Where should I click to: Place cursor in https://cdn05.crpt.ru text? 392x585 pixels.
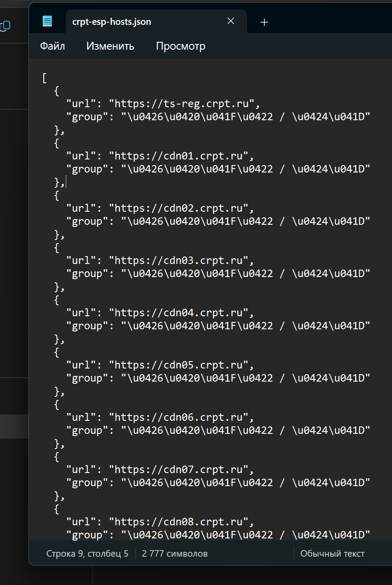(179, 365)
